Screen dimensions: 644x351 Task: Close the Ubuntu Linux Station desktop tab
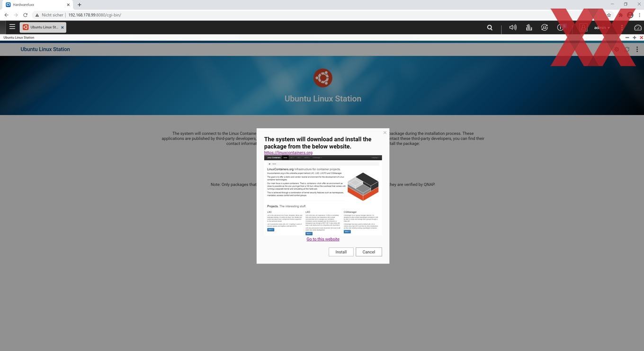coord(62,27)
